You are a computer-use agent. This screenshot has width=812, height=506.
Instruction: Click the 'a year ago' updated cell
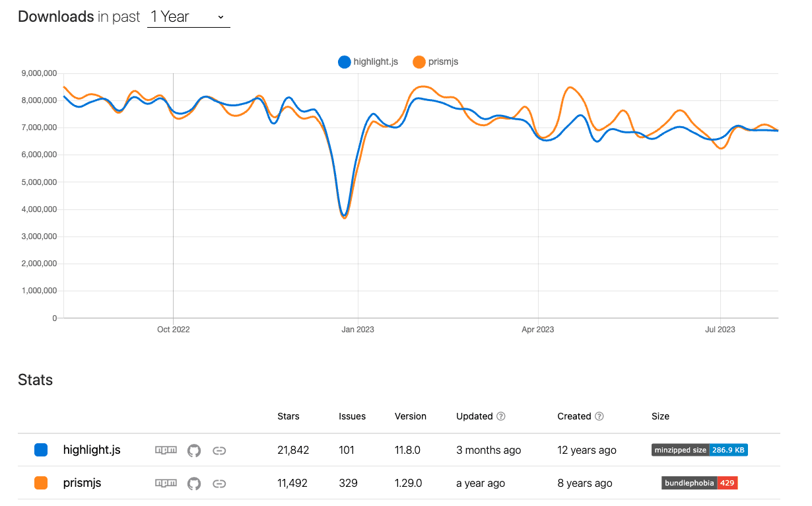tap(481, 483)
